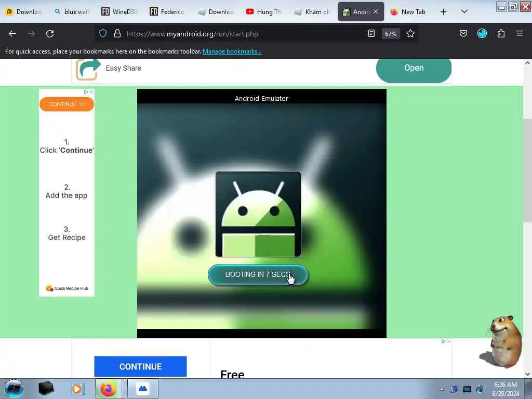Open the tracking protection shield icon
The height and width of the screenshot is (399, 532).
[x=103, y=34]
